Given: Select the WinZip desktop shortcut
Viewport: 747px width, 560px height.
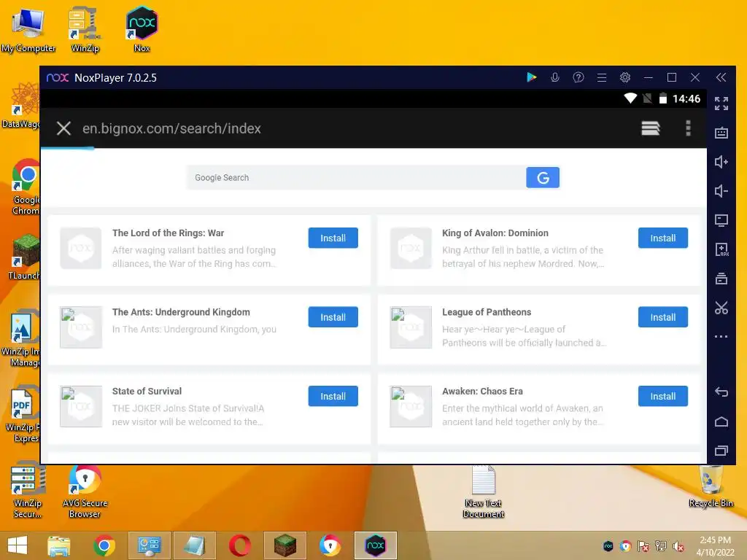Looking at the screenshot, I should point(85,29).
